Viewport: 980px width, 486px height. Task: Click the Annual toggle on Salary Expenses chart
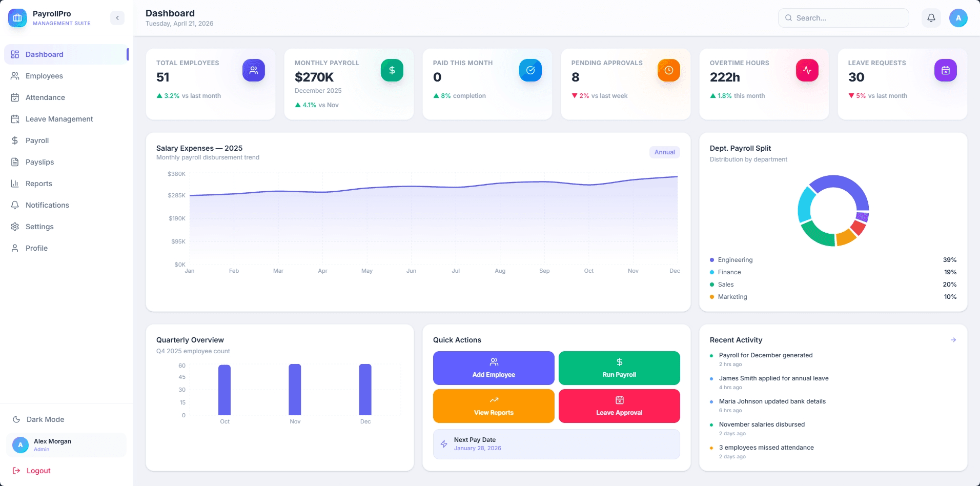[x=664, y=152]
